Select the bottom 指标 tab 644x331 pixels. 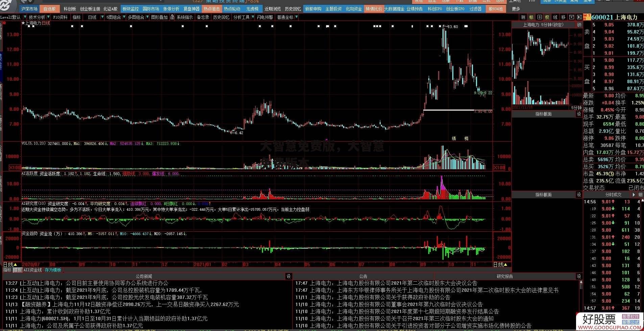point(7,270)
